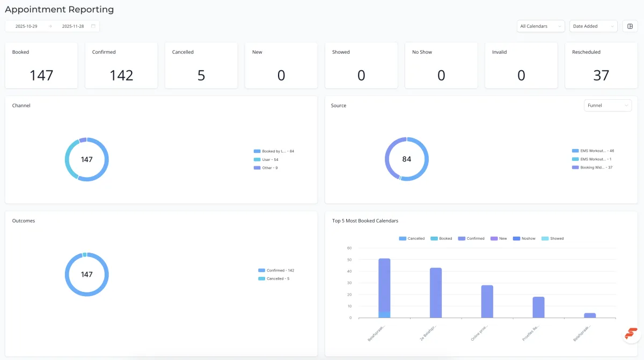
Task: Toggle Noshow series in chart legend
Action: coord(524,238)
